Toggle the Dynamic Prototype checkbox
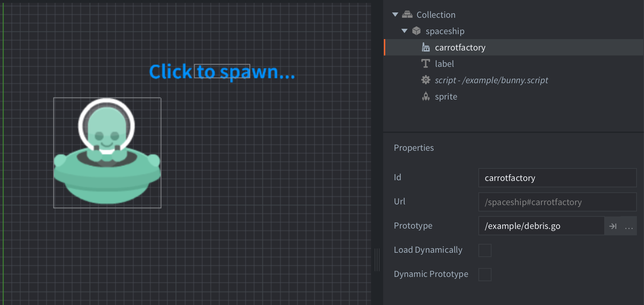 [485, 274]
